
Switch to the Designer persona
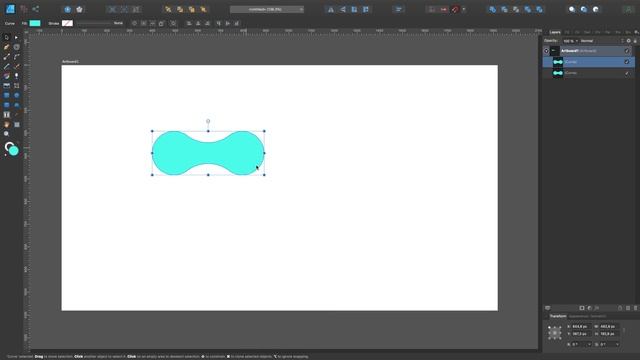10,9
